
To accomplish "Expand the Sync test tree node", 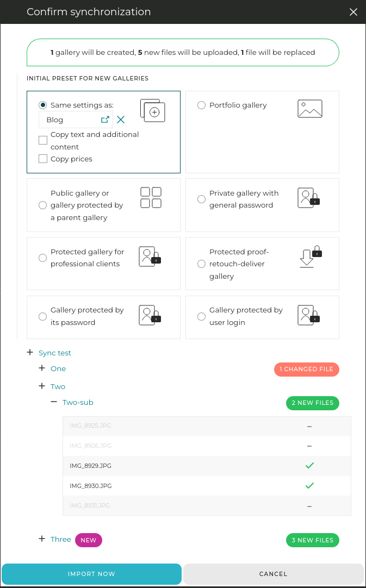I will coord(30,353).
